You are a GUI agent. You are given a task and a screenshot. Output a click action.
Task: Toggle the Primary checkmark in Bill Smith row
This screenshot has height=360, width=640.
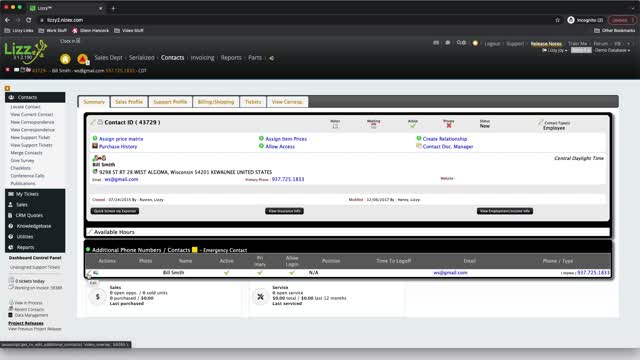point(260,273)
